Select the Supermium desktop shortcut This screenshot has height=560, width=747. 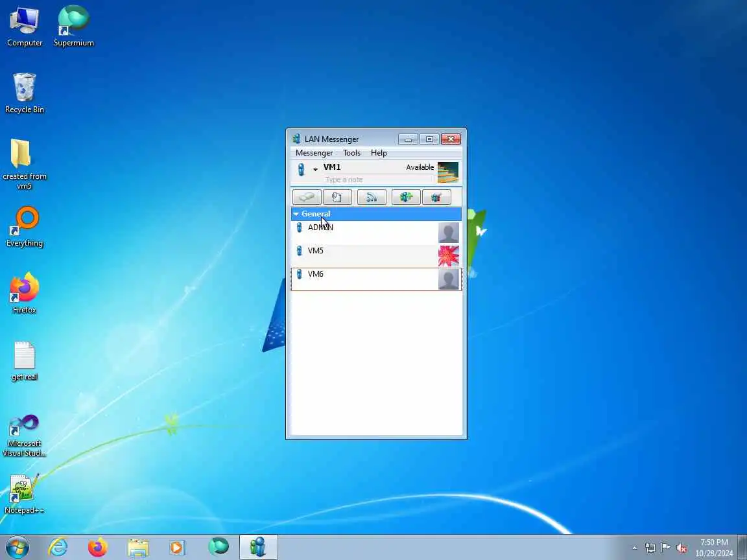pyautogui.click(x=73, y=27)
